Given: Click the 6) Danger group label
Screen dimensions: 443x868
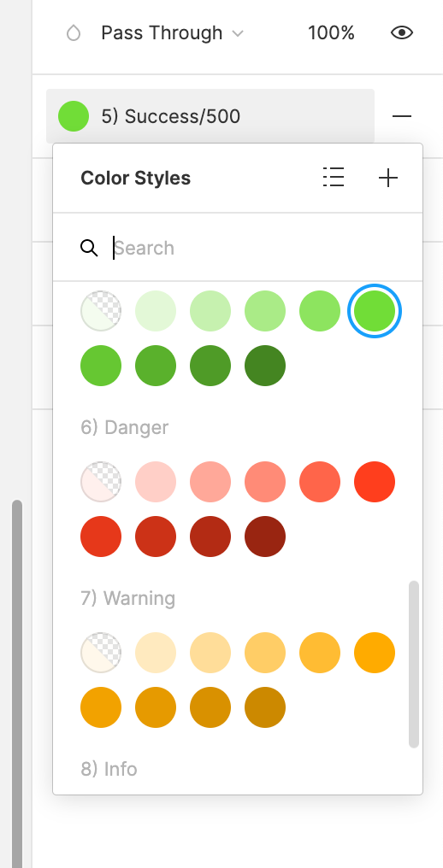Looking at the screenshot, I should pos(125,427).
